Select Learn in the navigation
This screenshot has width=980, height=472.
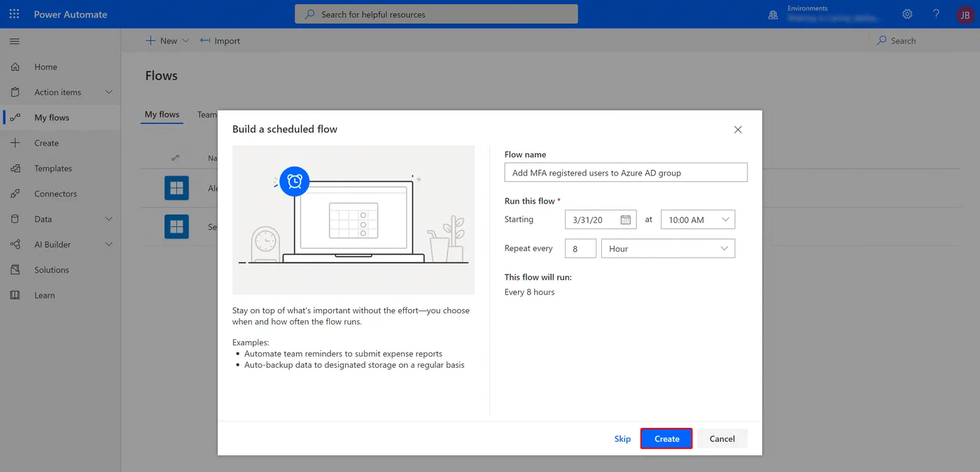point(44,295)
